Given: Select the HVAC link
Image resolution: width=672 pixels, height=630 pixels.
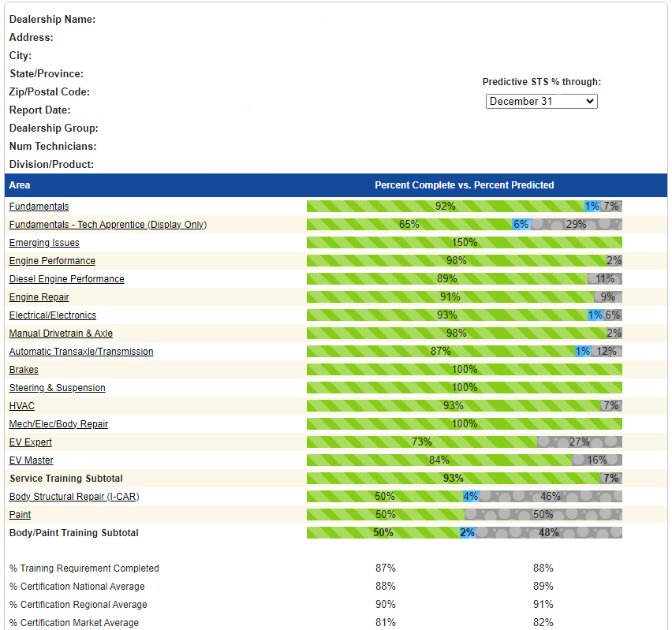Looking at the screenshot, I should click(x=22, y=406).
